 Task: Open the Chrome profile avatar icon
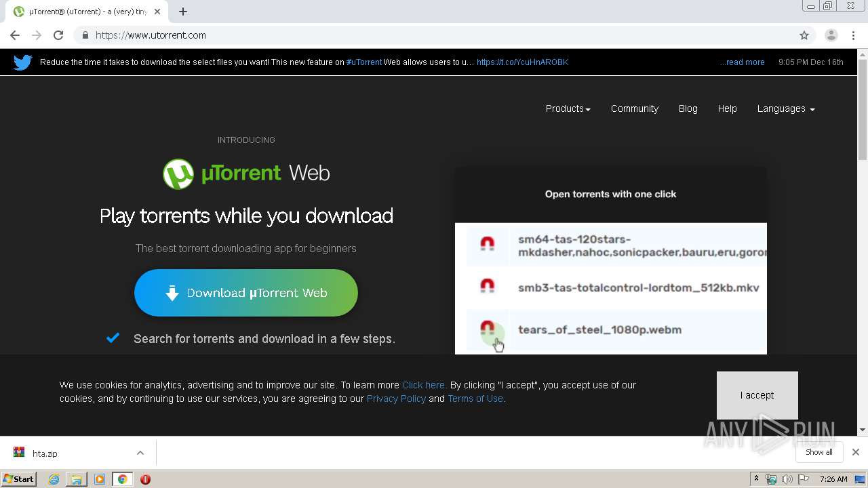pyautogui.click(x=831, y=35)
